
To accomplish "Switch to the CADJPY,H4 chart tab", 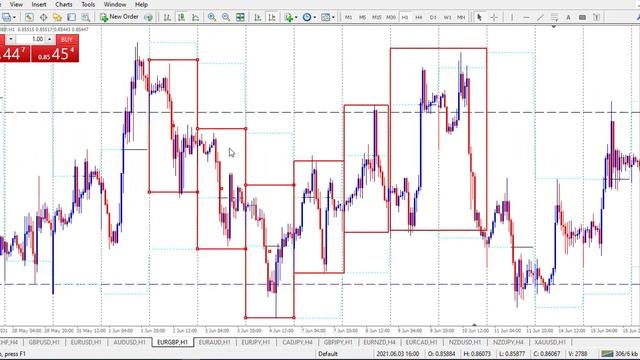I will pyautogui.click(x=298, y=342).
